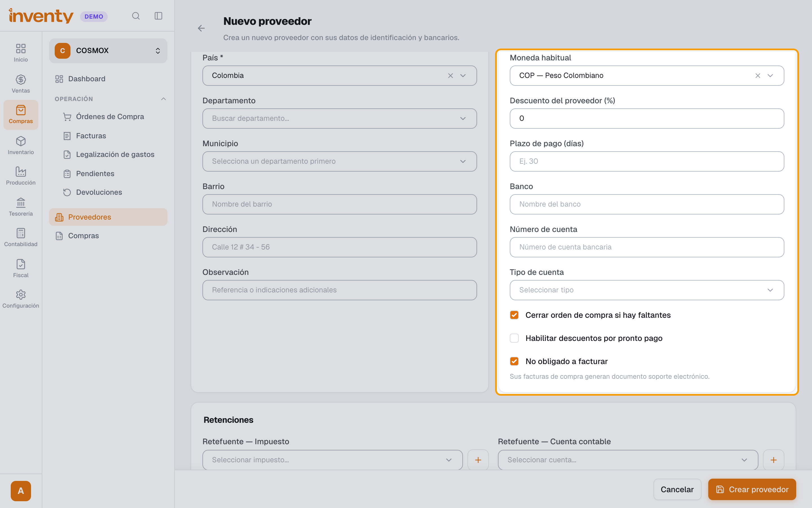
Task: Uncheck No obligado a facturar
Action: click(x=514, y=361)
